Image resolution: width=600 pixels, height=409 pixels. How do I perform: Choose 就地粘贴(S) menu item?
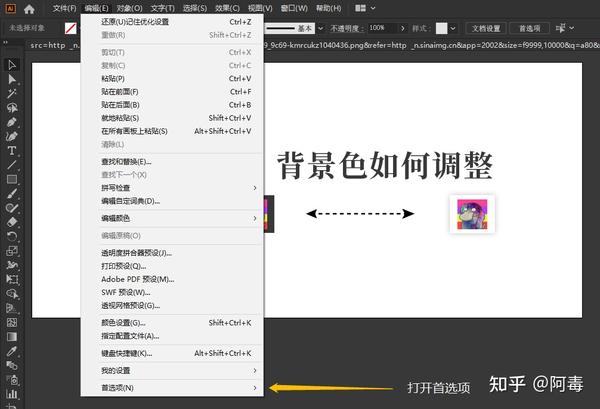click(172, 118)
